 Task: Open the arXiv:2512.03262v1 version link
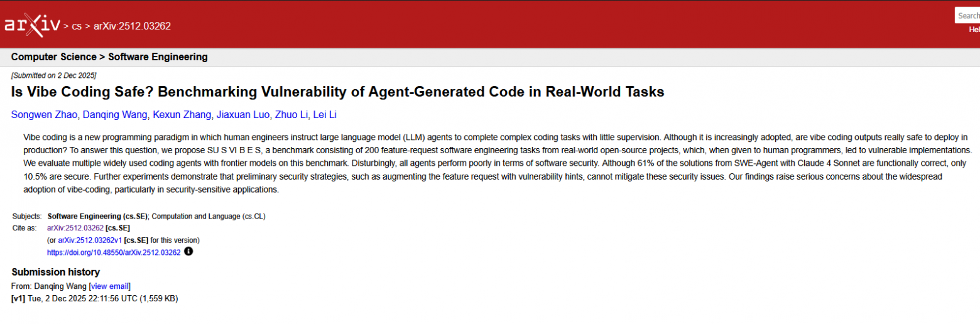point(90,240)
